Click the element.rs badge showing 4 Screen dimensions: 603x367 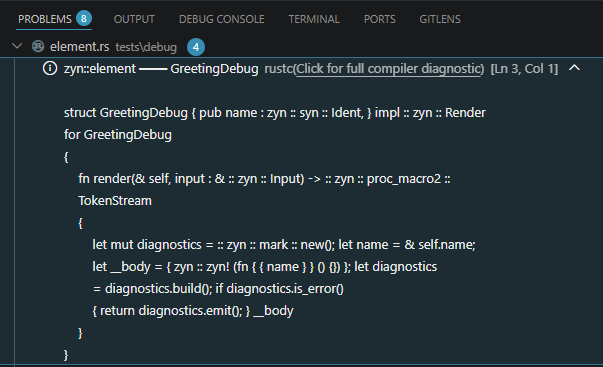click(196, 47)
